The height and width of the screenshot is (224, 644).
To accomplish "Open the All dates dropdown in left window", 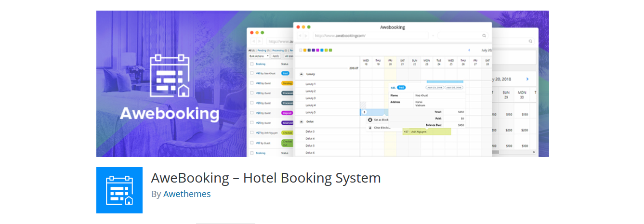I will [x=289, y=56].
